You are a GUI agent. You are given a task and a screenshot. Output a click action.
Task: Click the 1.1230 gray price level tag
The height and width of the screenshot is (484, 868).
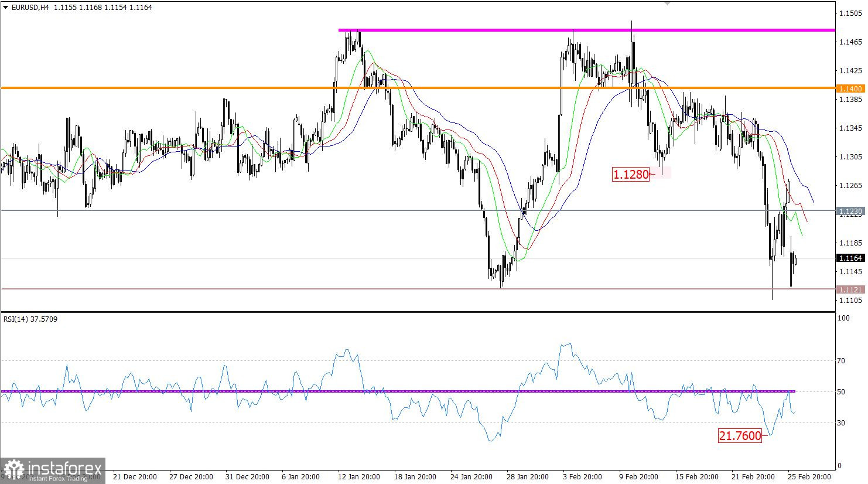[850, 211]
